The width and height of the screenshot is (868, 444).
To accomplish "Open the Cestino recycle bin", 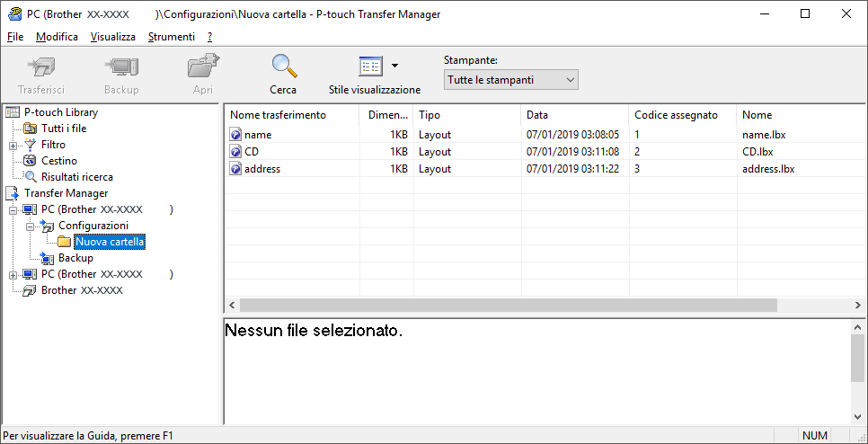I will tap(59, 161).
